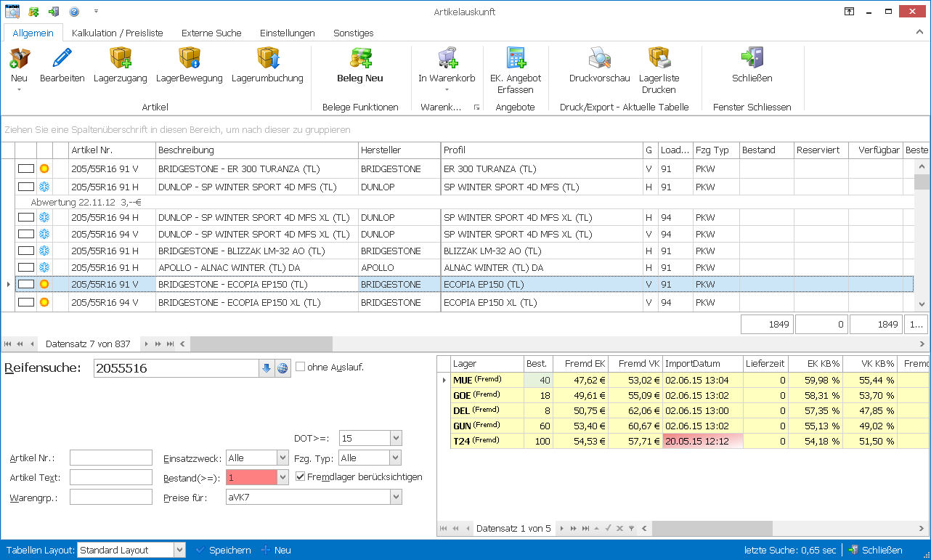931x560 pixels.
Task: Click the Warenkorb group dialog launcher
Action: (476, 107)
